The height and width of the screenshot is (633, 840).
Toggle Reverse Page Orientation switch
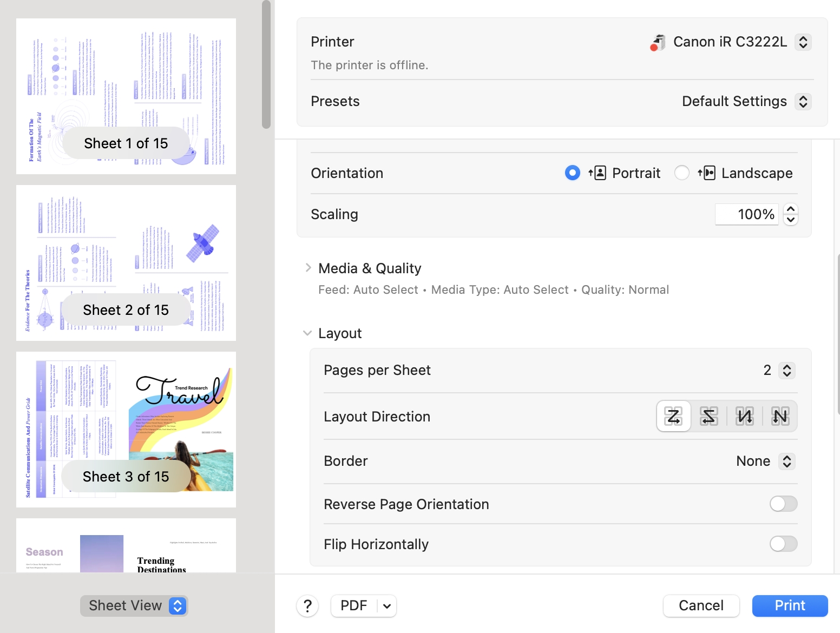click(783, 504)
